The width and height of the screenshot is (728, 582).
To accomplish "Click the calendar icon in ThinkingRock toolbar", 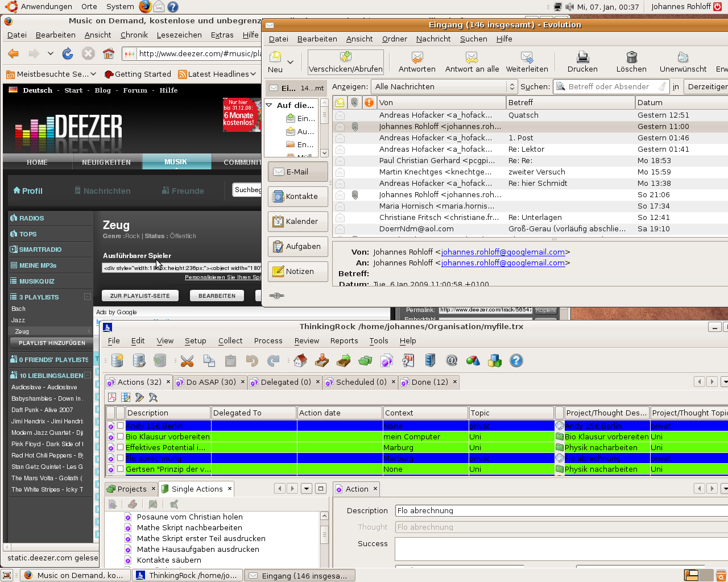I will click(408, 360).
